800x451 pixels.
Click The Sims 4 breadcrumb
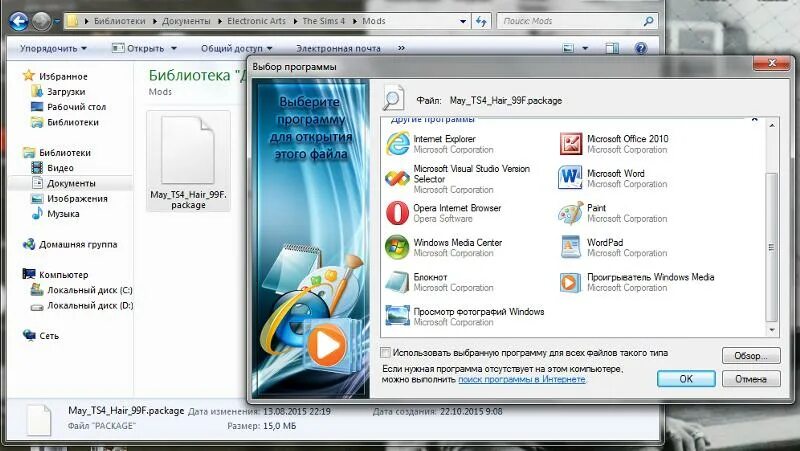pos(323,21)
